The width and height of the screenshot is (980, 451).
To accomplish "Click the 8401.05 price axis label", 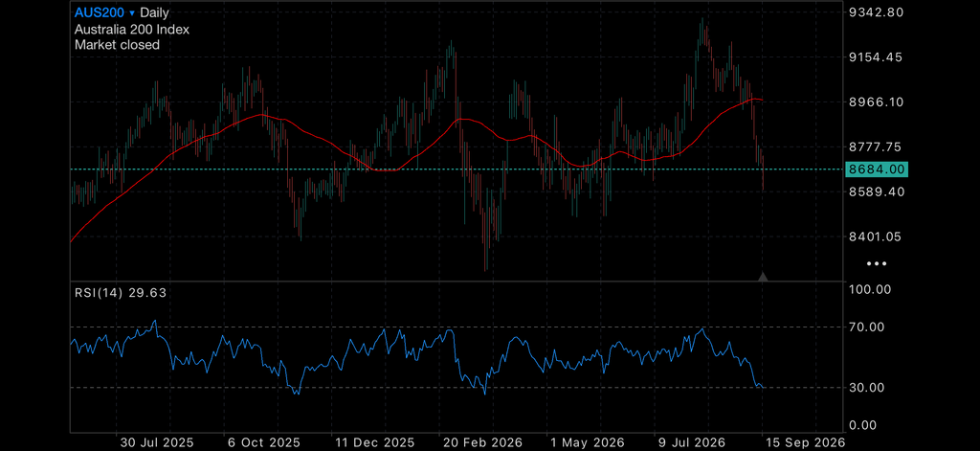I will [877, 237].
